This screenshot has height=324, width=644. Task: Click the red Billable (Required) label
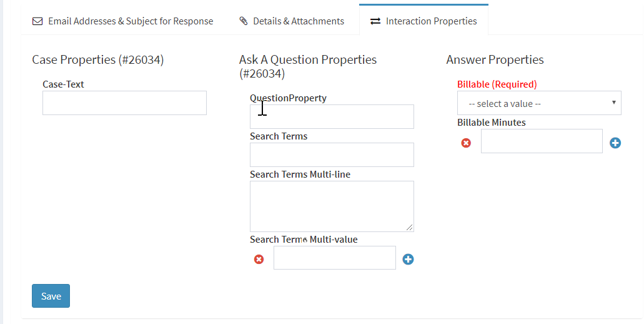[x=497, y=84]
